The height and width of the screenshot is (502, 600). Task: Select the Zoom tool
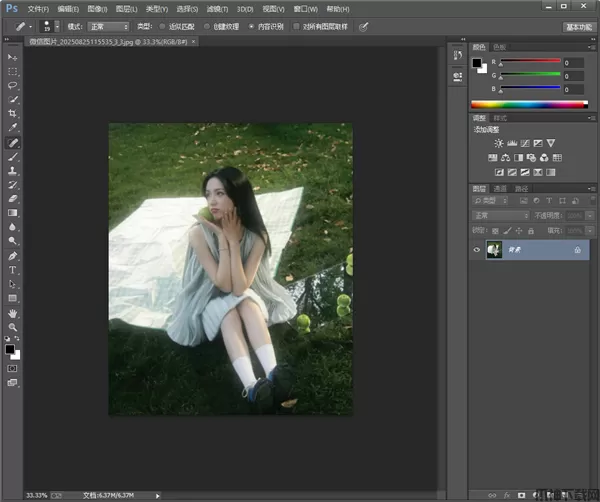click(13, 327)
